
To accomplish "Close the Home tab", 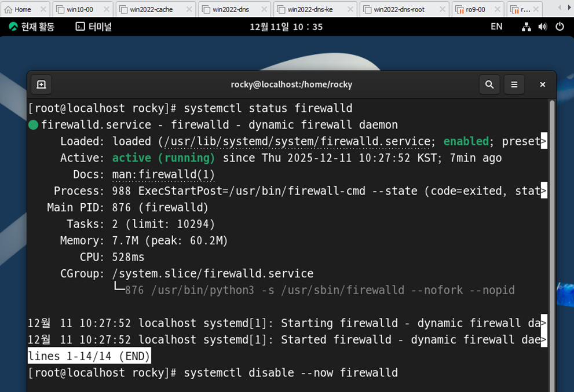I will (43, 9).
